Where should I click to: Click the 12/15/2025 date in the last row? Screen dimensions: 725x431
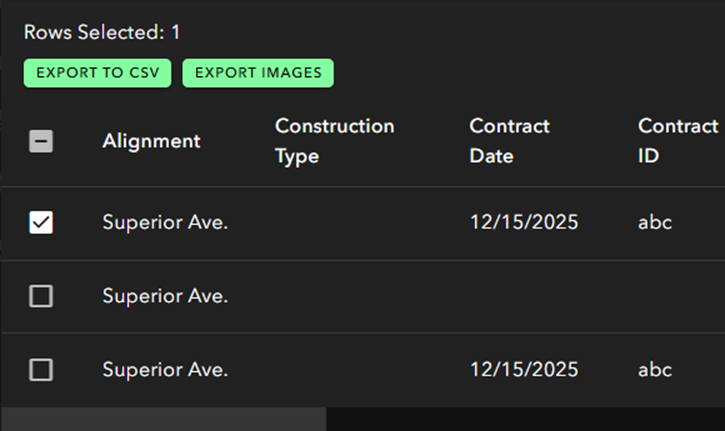point(524,370)
